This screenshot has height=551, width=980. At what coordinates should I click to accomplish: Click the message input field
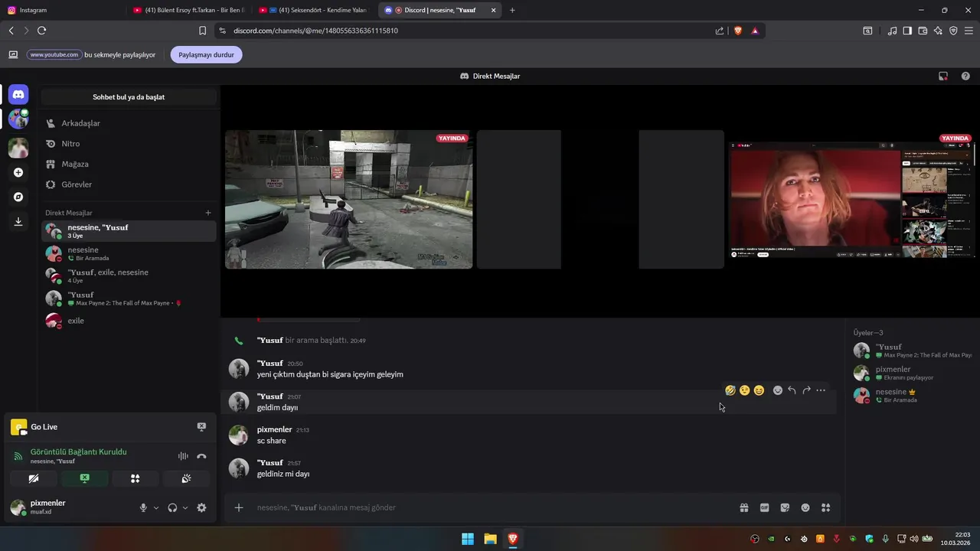point(490,507)
